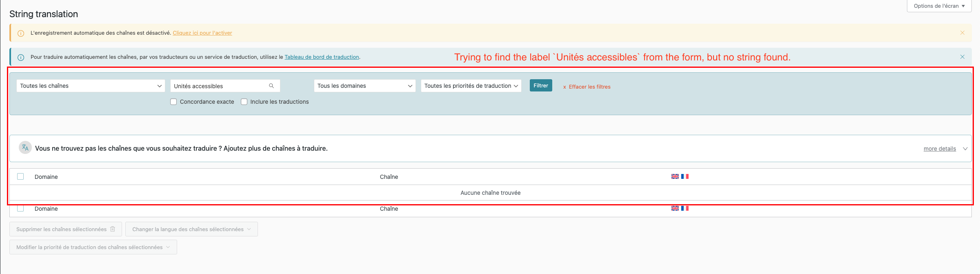Screen dimensions: 980x274
Task: Close the blue translation dashboard notice
Action: [962, 57]
